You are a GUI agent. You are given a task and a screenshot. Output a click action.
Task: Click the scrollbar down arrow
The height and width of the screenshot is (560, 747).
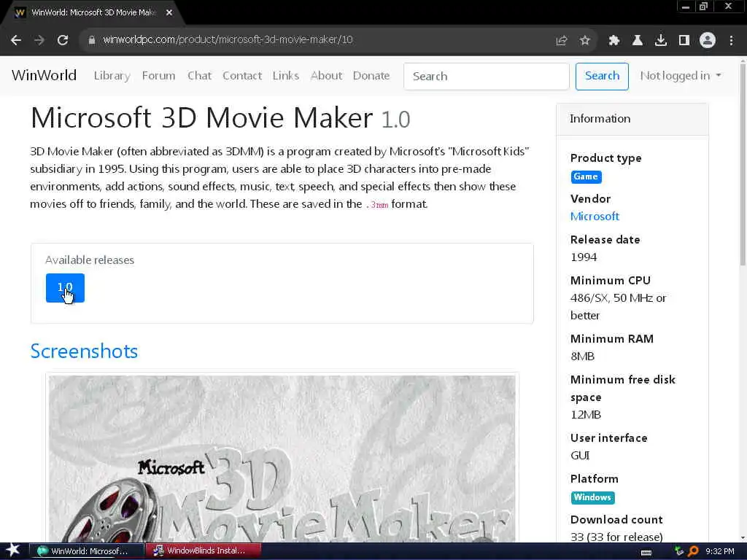[x=742, y=537]
